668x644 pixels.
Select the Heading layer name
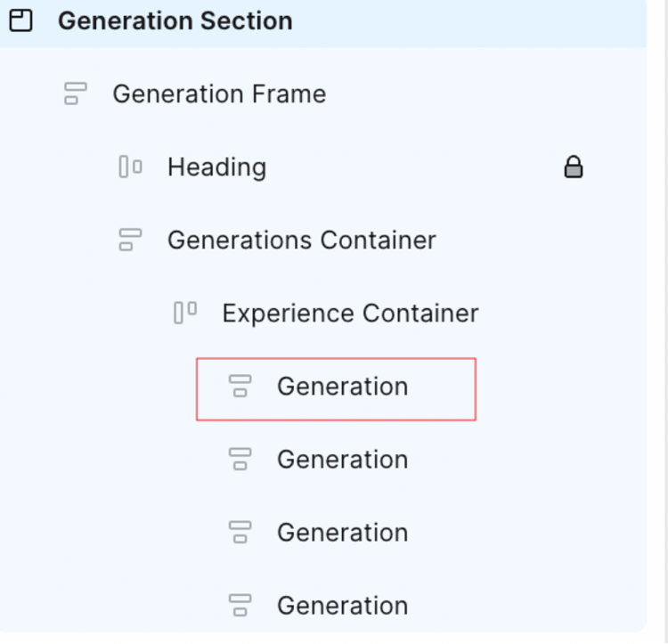[216, 167]
